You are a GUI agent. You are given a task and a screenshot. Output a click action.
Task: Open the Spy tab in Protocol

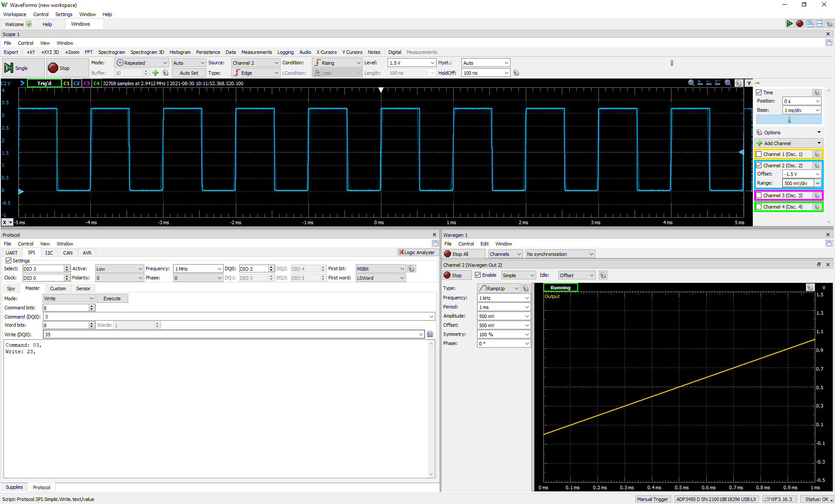[11, 288]
